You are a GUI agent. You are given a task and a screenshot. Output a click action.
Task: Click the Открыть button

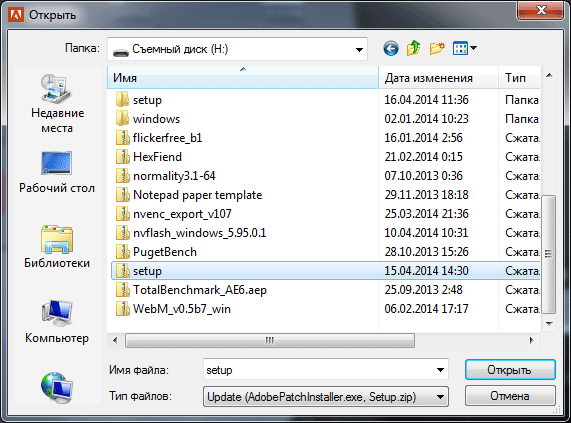510,370
